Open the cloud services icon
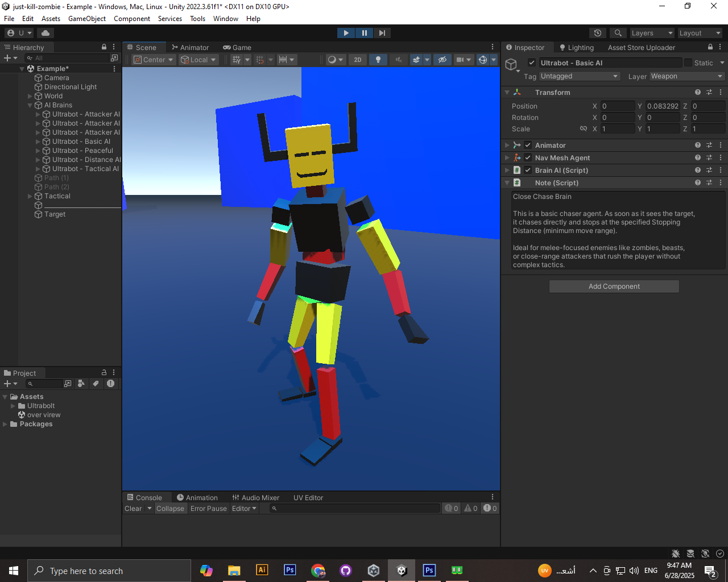Viewport: 728px width, 582px height. click(x=45, y=33)
